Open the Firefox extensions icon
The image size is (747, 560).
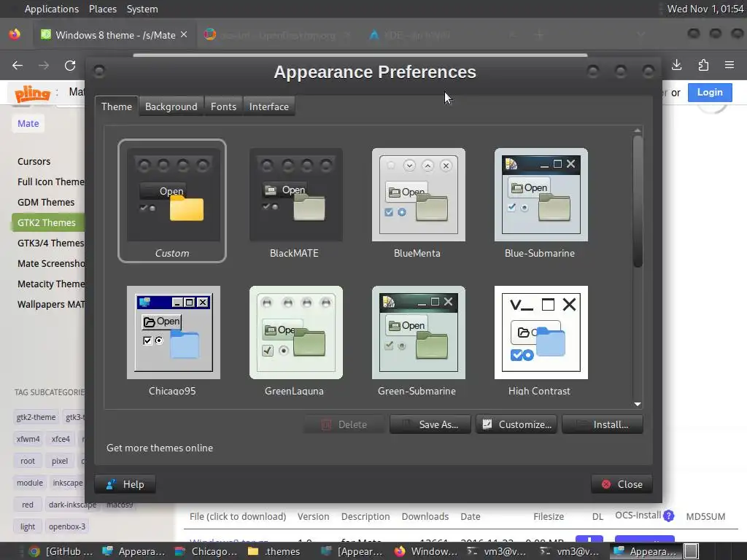point(703,65)
